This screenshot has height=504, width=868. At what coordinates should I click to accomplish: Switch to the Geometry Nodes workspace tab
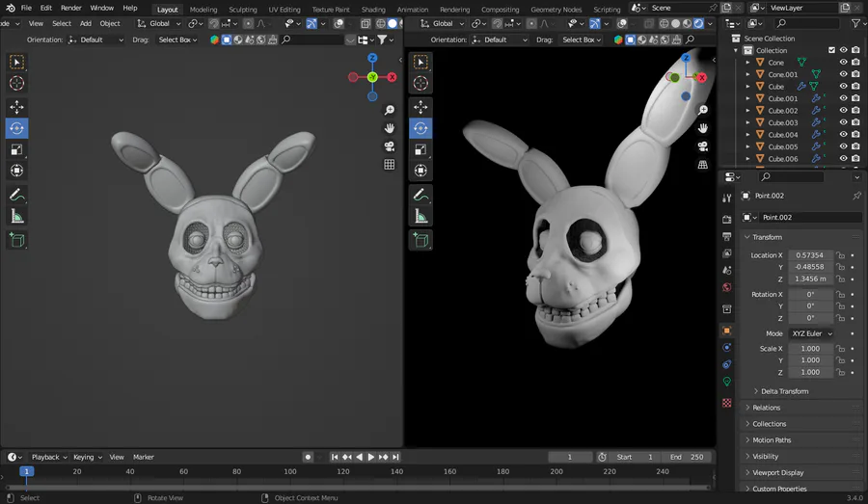[x=556, y=10]
